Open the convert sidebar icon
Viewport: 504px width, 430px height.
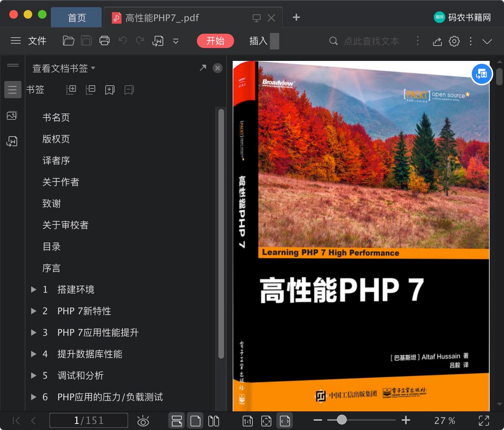click(x=12, y=142)
